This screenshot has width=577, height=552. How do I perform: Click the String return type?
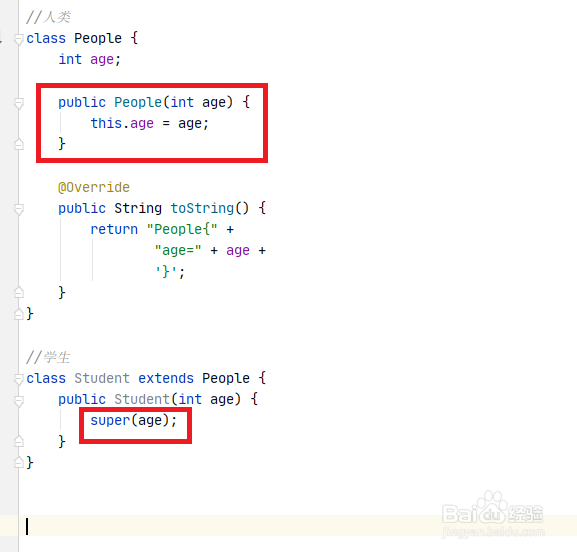[138, 208]
